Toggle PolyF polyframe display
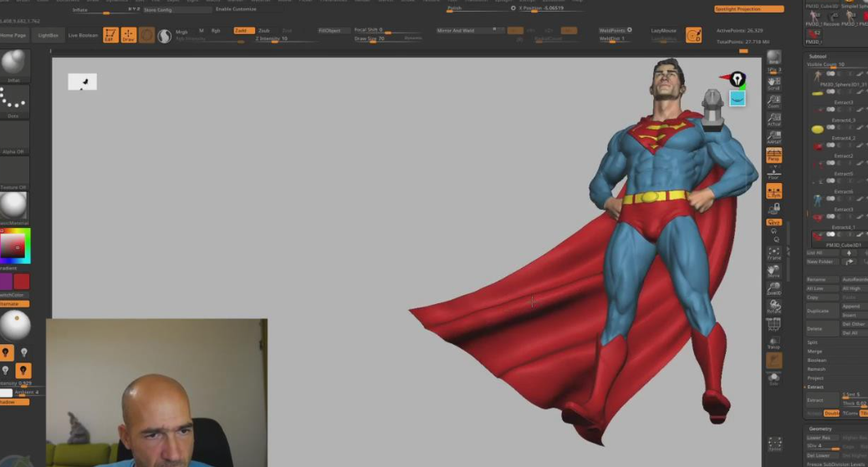This screenshot has height=467, width=868. tap(774, 323)
